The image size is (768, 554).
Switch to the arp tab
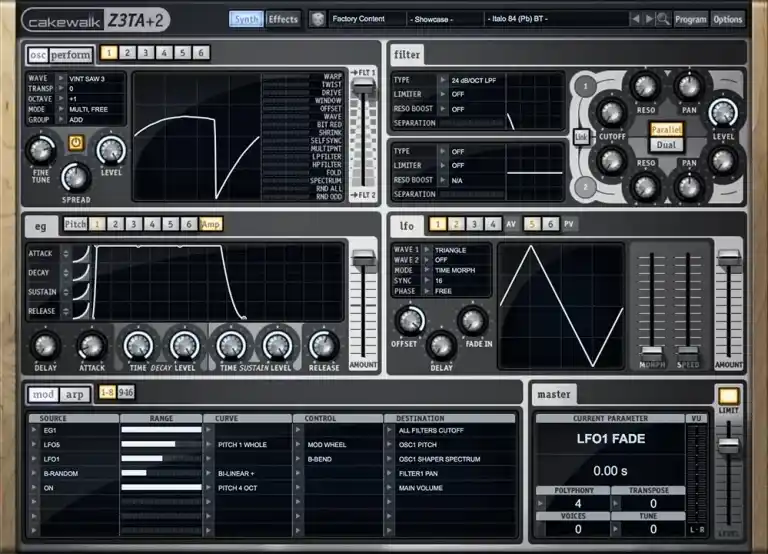74,394
